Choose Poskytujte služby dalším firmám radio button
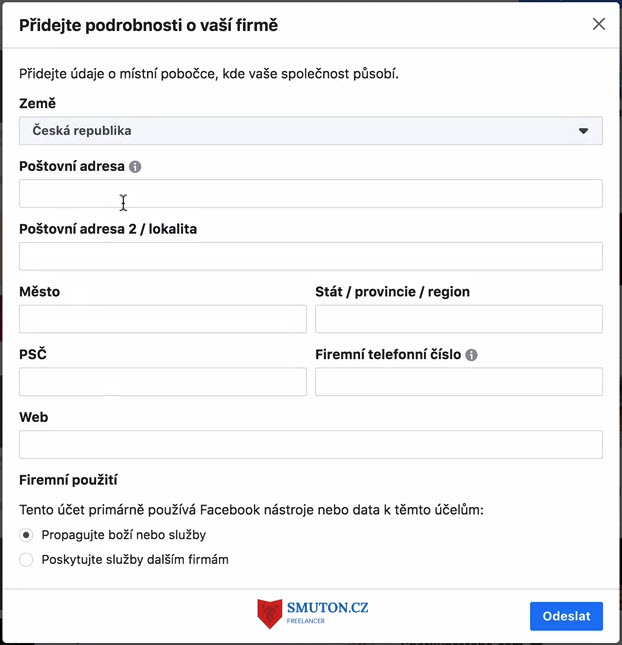The image size is (622, 645). click(26, 559)
